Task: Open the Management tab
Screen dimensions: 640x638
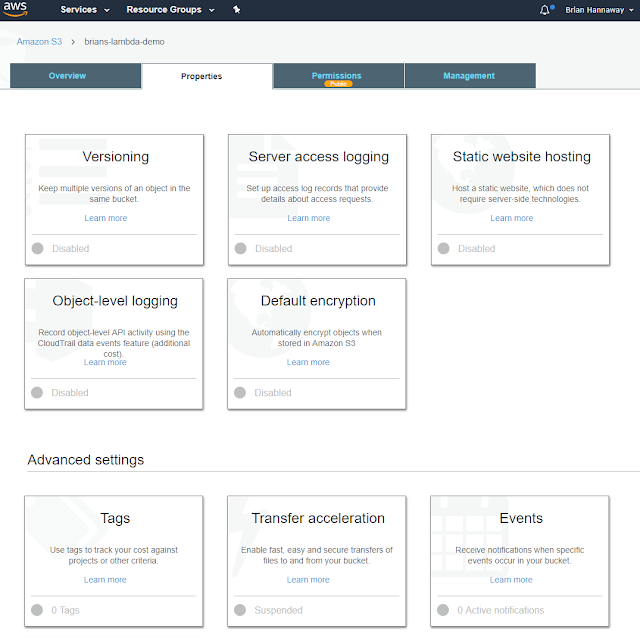Action: (470, 76)
